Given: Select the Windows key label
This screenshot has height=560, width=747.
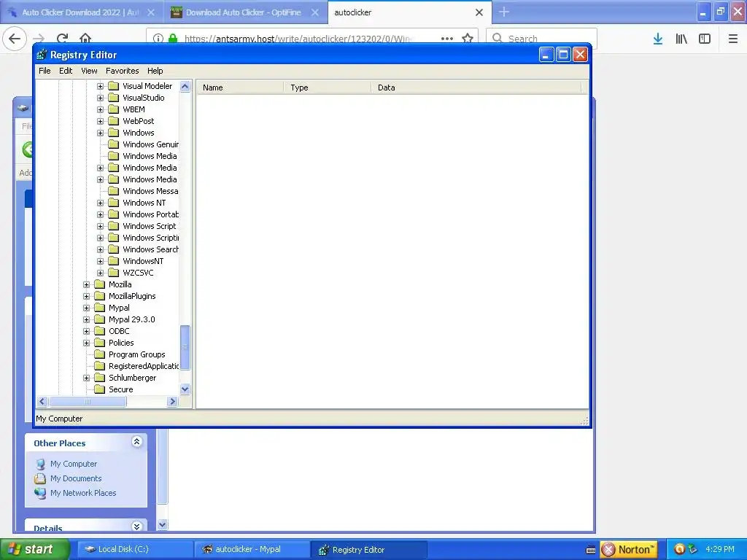Looking at the screenshot, I should coord(139,133).
